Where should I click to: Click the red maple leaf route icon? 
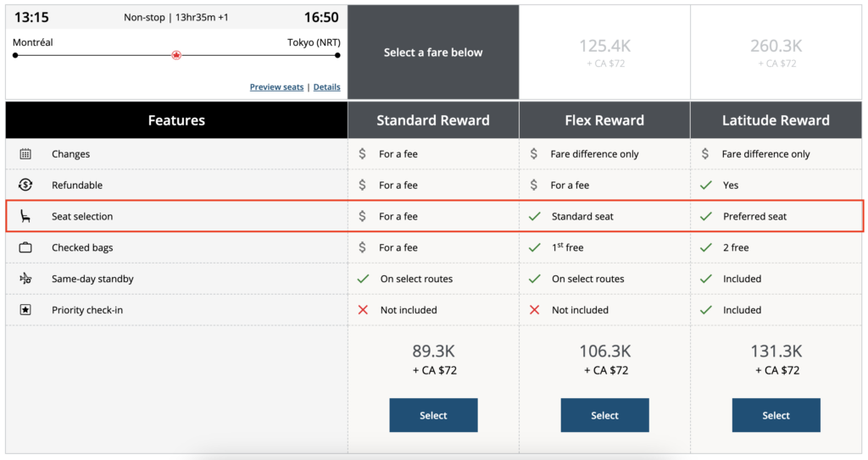tap(176, 55)
